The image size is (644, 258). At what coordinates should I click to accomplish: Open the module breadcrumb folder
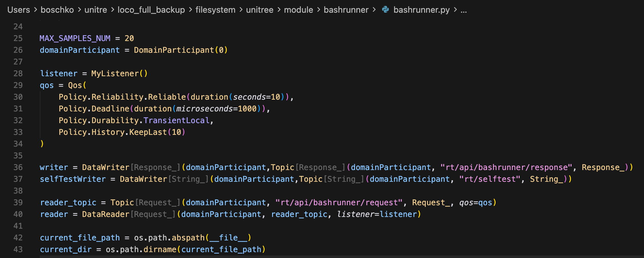(x=299, y=10)
